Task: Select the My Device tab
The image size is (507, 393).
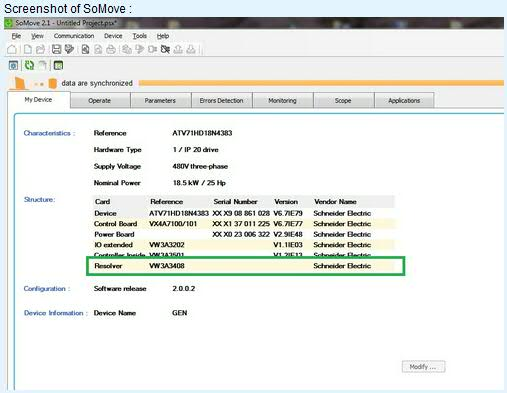Action: click(38, 100)
